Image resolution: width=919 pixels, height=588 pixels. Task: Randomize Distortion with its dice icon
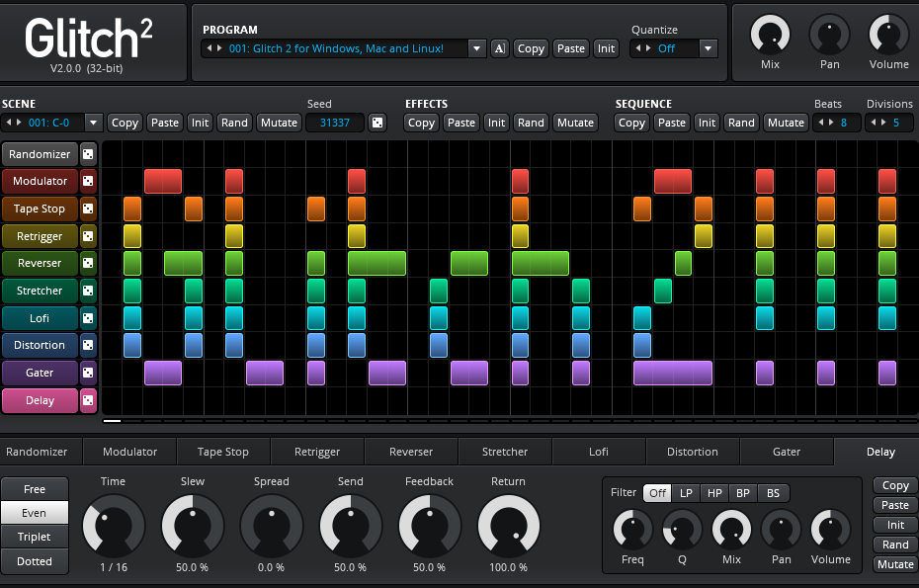point(88,345)
